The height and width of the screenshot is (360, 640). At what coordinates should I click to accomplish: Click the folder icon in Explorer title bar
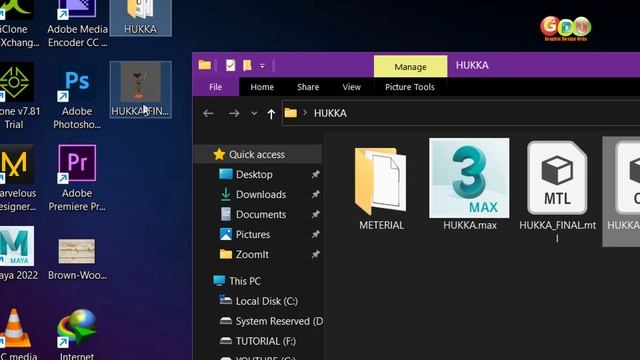click(204, 65)
